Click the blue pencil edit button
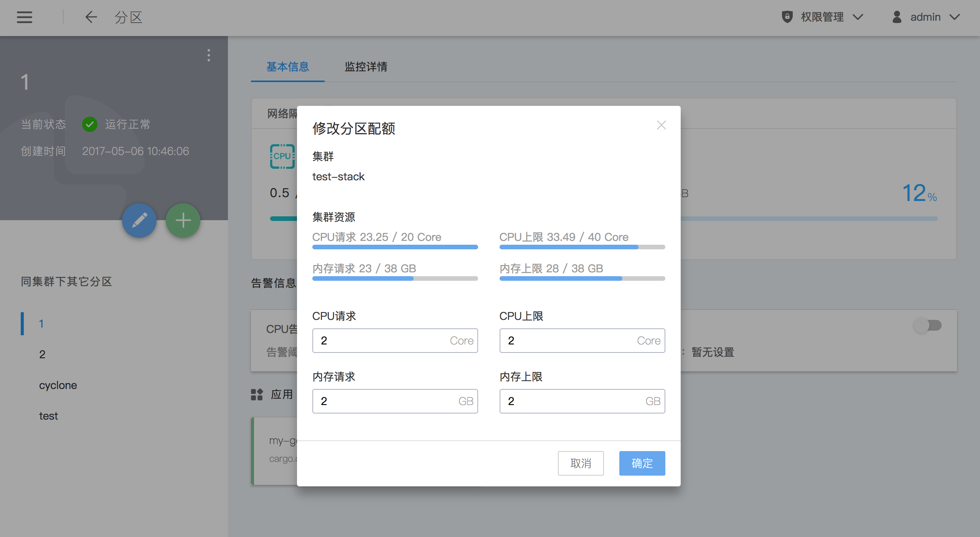The image size is (980, 537). 139,221
